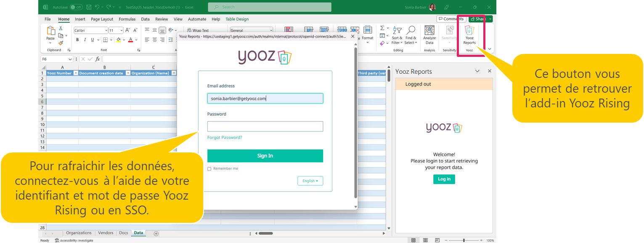The image size is (644, 243).
Task: Click the Borders icon
Action: pyautogui.click(x=105, y=40)
